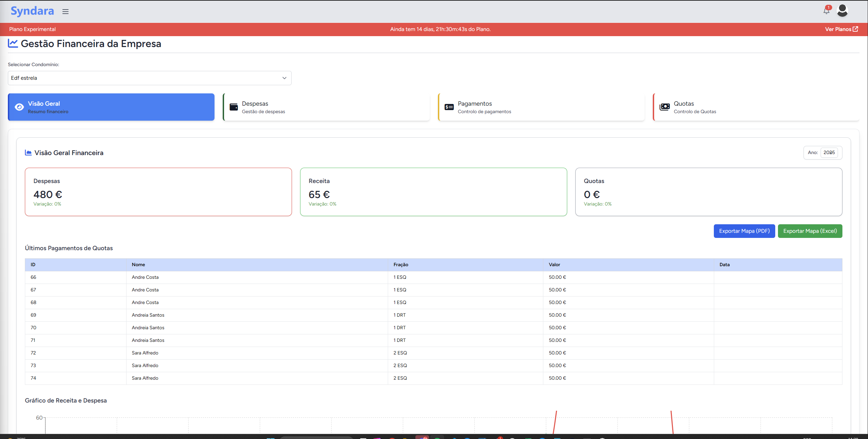Click the notification bell icon
This screenshot has height=439, width=868.
pyautogui.click(x=826, y=11)
